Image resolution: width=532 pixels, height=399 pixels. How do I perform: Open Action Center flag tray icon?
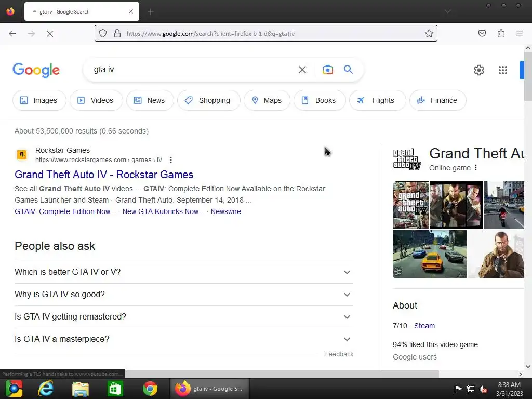458,389
